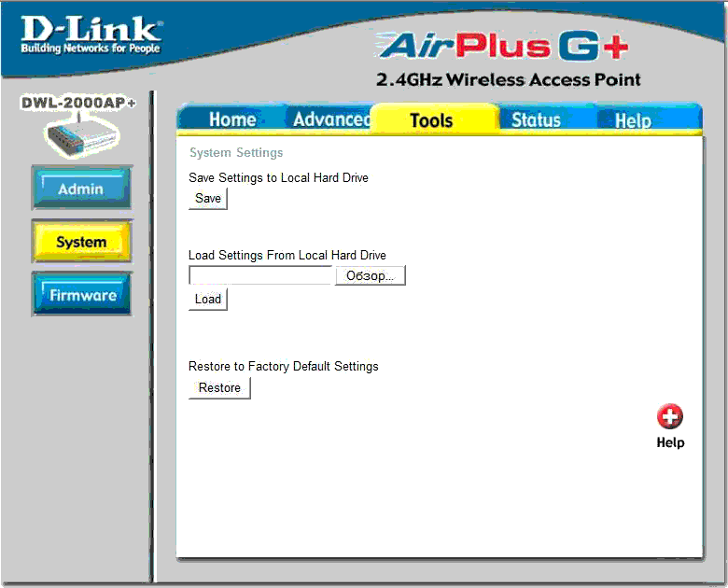Open the Home tab
Image resolution: width=728 pixels, height=588 pixels.
tap(231, 119)
